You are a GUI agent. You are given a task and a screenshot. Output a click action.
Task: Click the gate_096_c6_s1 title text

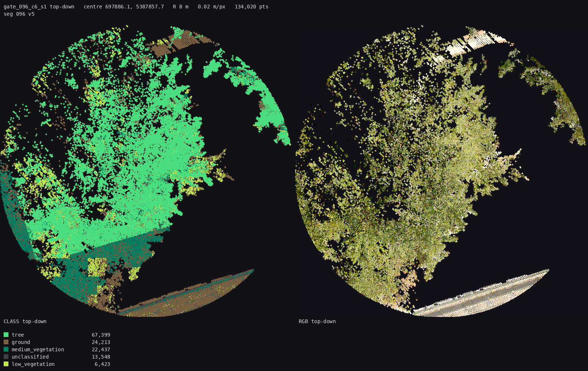point(25,7)
